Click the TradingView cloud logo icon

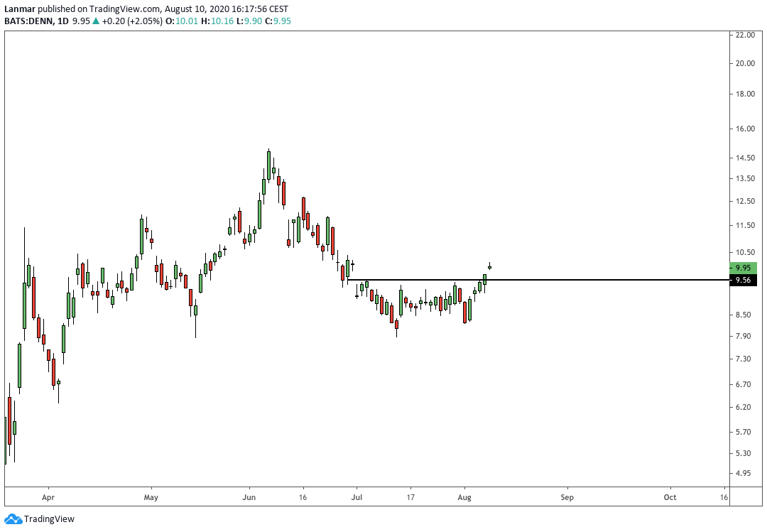[x=13, y=519]
